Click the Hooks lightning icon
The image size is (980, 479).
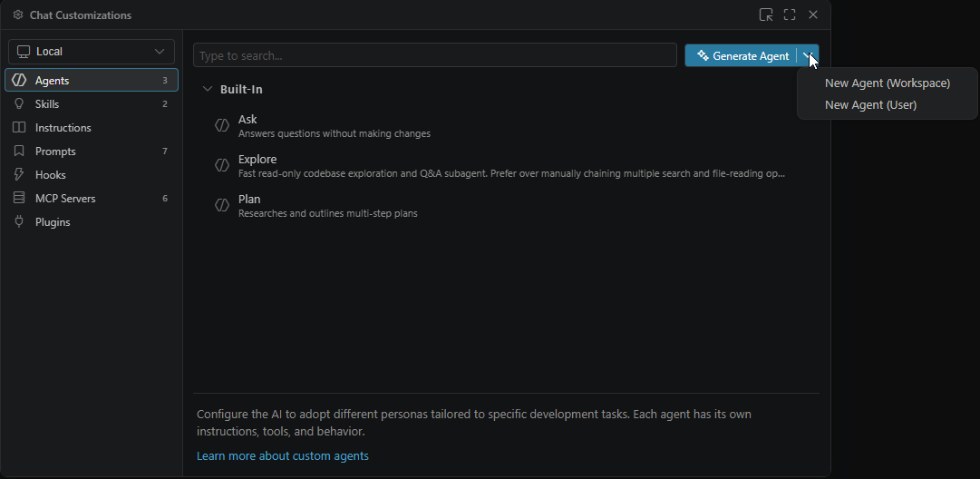tap(19, 175)
